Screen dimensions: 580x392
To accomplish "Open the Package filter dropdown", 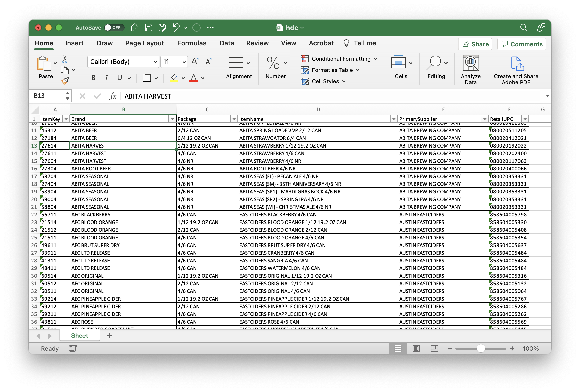I will [234, 119].
